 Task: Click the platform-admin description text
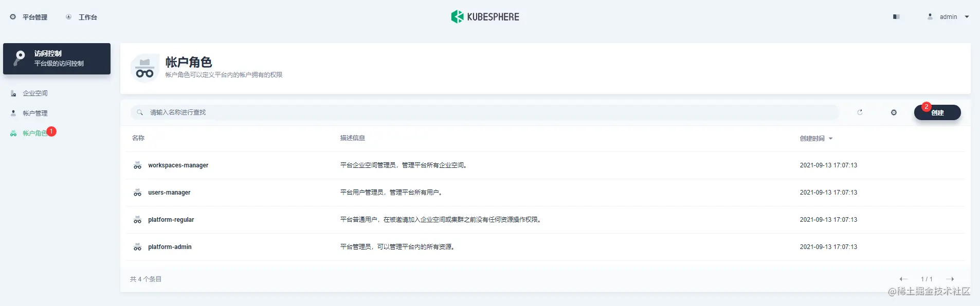click(398, 247)
